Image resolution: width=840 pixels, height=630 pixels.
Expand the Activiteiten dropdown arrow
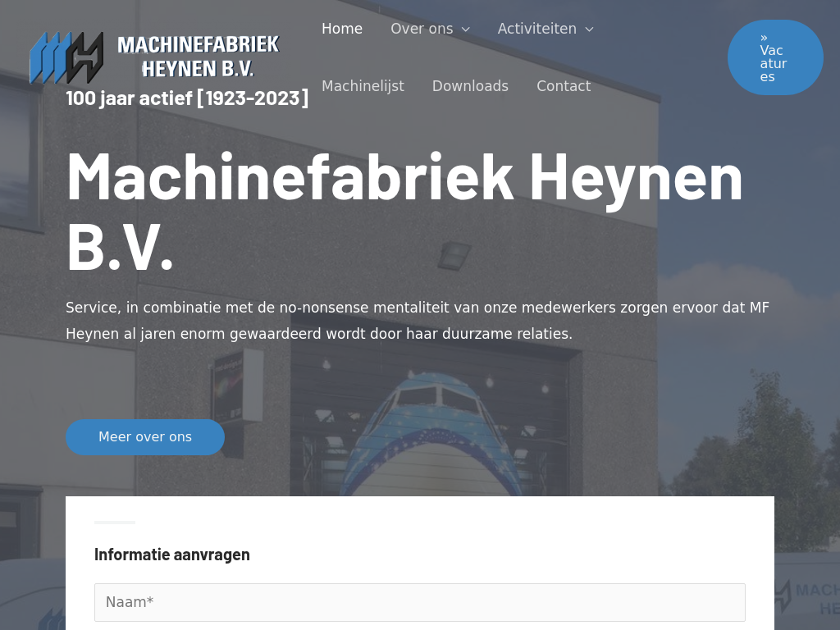pyautogui.click(x=589, y=30)
